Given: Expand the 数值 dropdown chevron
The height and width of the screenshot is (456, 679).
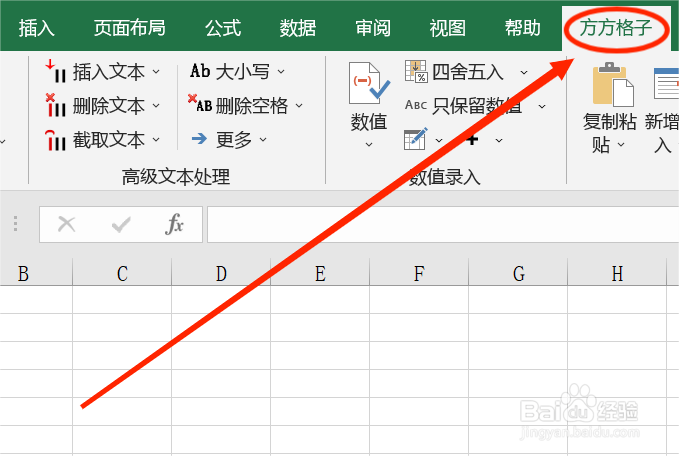Looking at the screenshot, I should click(369, 145).
